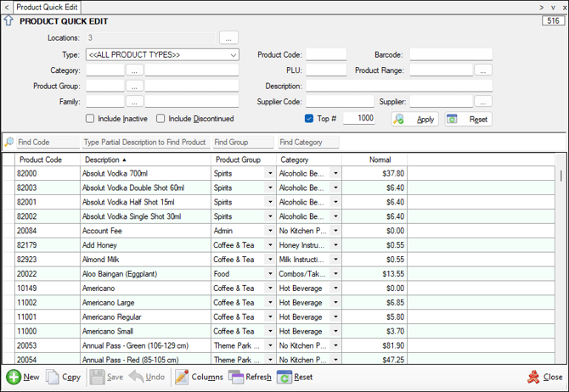Click the red Close icon at bottom
This screenshot has height=392, width=569.
coord(533,377)
